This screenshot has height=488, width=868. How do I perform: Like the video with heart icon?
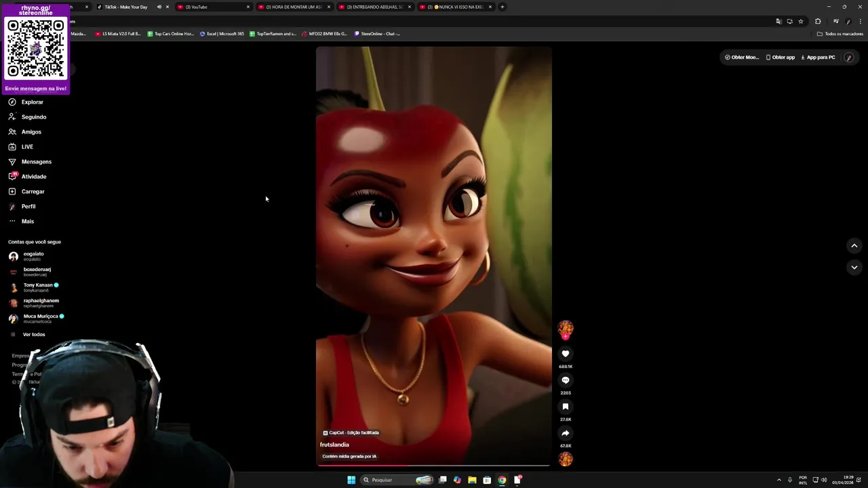click(566, 354)
